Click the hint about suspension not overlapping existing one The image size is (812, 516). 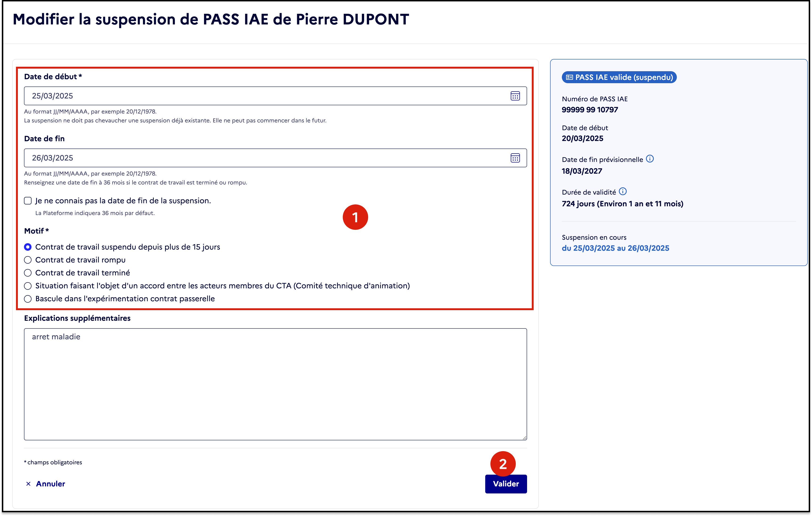tap(175, 120)
